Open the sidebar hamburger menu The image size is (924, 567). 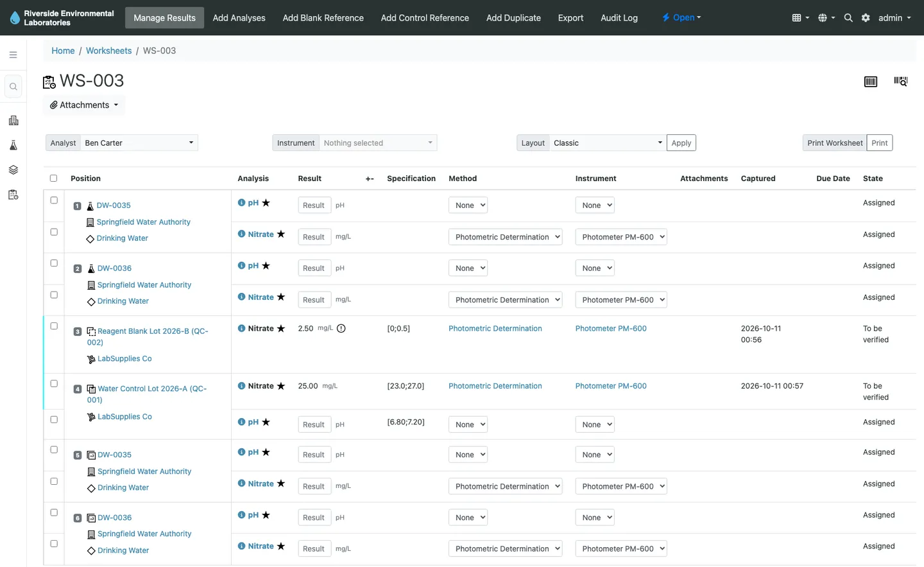(13, 55)
